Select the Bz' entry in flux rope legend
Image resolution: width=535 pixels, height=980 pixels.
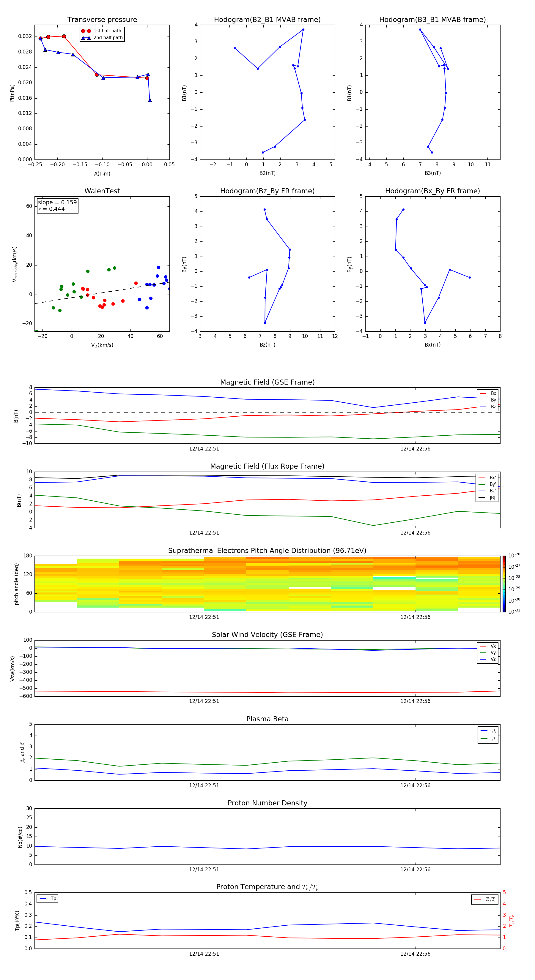pos(487,491)
